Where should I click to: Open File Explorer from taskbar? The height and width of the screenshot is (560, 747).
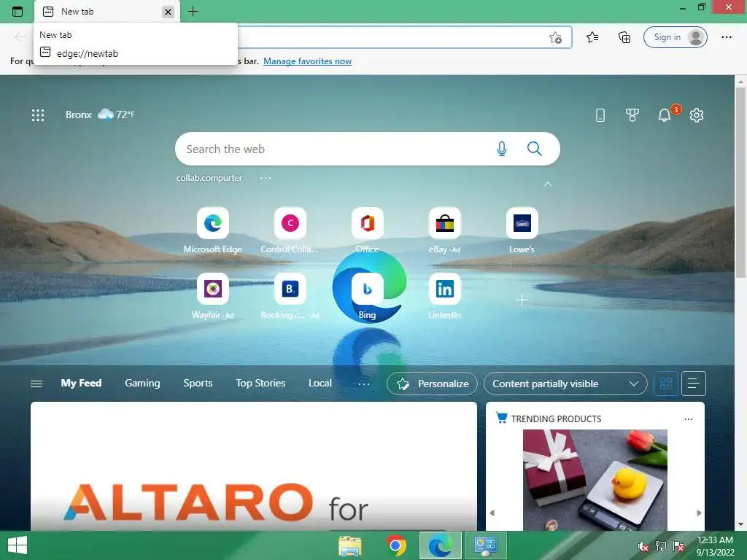tap(349, 545)
